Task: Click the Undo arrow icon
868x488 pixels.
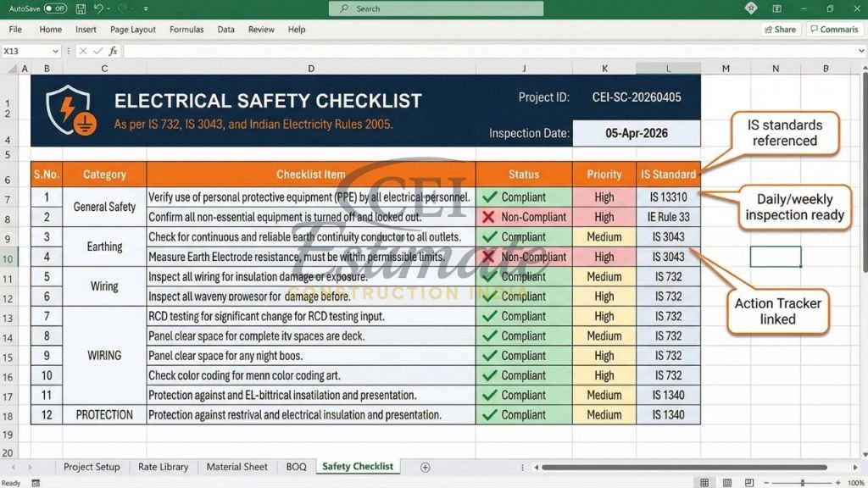Action: (98, 8)
